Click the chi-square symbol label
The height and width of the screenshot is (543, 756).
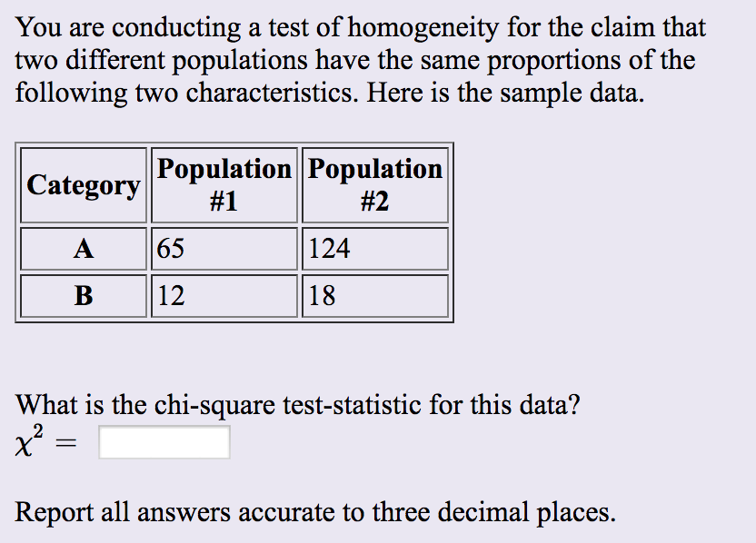(x=25, y=439)
